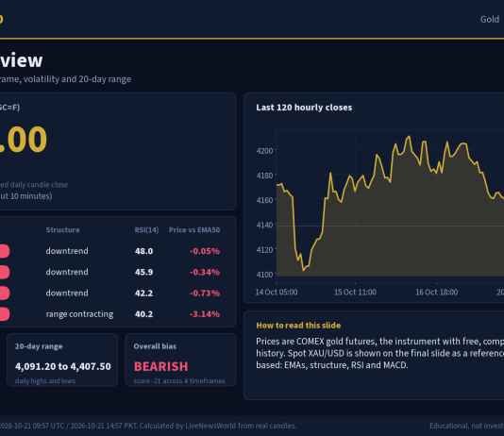The image size is (504, 436).
Task: Select the BEARISH overall bias value
Action: pos(160,366)
